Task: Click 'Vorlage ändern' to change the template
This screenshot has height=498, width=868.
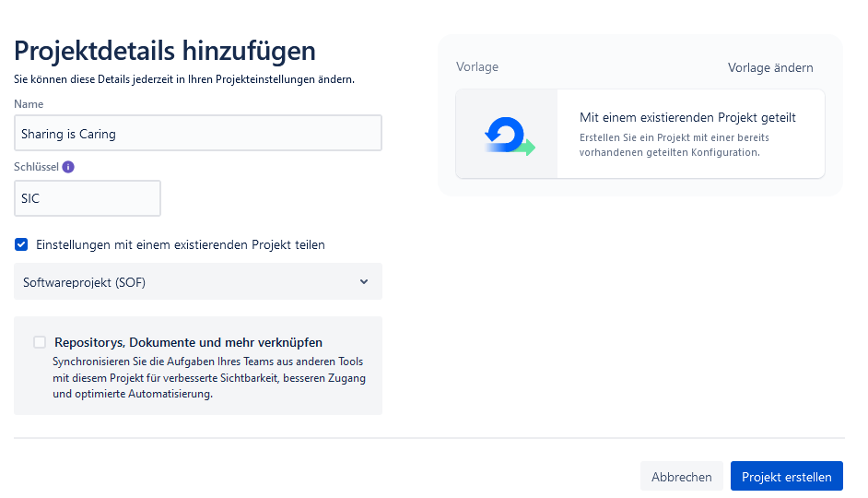Action: (x=769, y=67)
